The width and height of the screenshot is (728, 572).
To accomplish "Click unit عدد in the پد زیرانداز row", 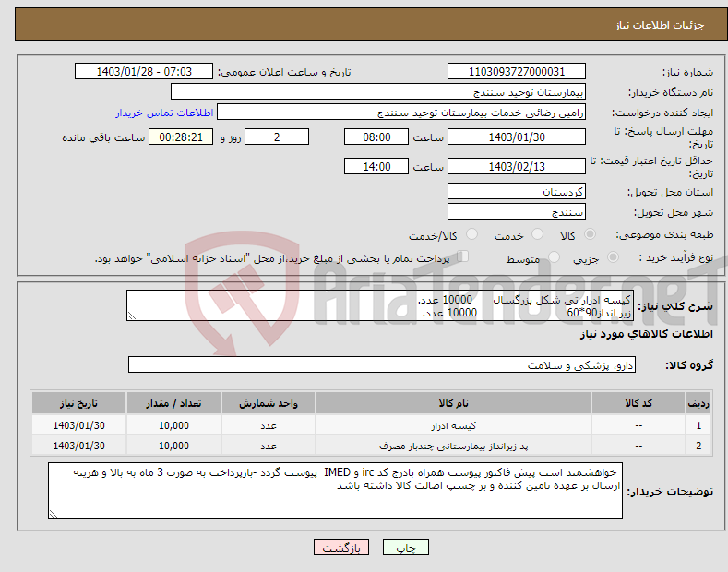I will (269, 446).
